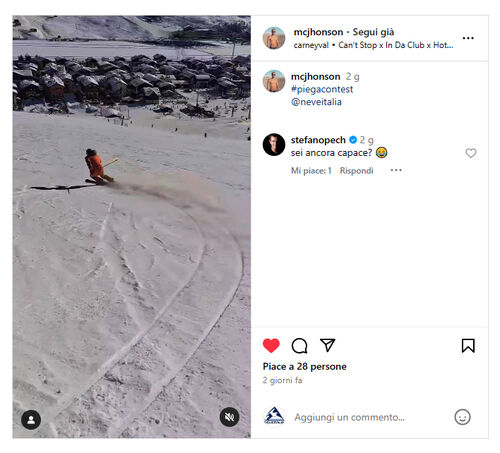Image resolution: width=500 pixels, height=453 pixels.
Task: Open the comment bubble icon
Action: pyautogui.click(x=299, y=346)
